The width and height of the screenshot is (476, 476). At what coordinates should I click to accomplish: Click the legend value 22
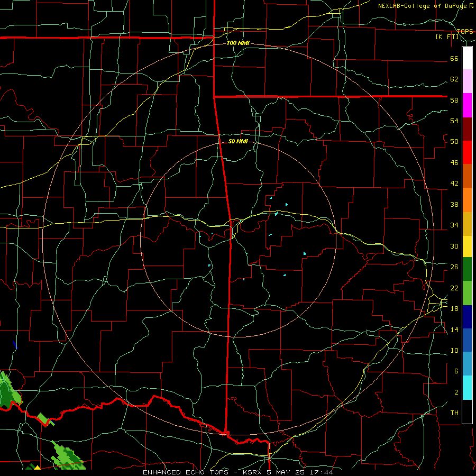(x=454, y=288)
